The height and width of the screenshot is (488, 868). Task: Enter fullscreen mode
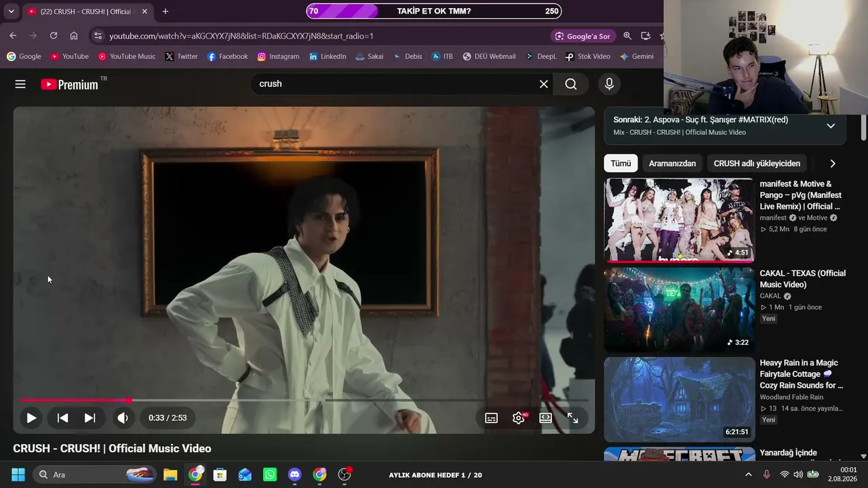(x=573, y=418)
